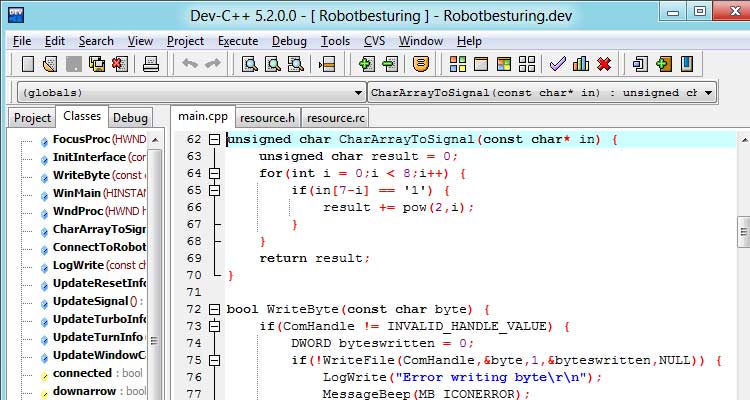The image size is (750, 400).
Task: Open the Project menu
Action: [185, 41]
